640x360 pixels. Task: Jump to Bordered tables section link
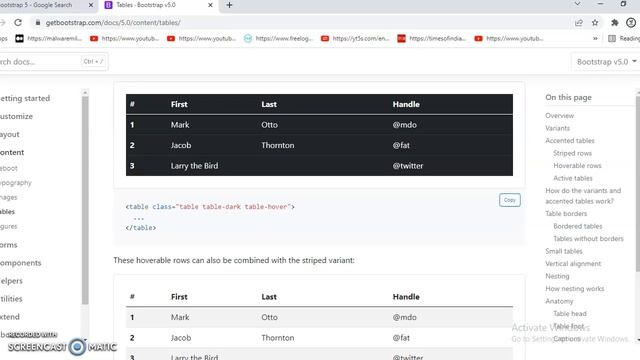click(578, 226)
